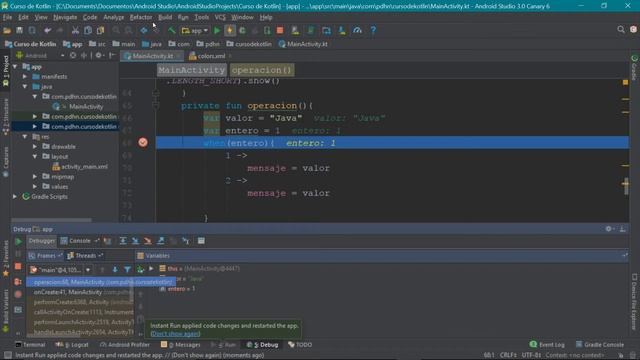Toggle breakpoint on the when(entero) line
The image size is (640, 360).
click(x=143, y=142)
